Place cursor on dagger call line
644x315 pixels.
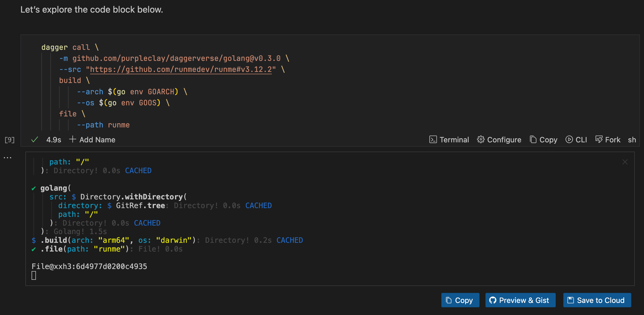click(70, 47)
